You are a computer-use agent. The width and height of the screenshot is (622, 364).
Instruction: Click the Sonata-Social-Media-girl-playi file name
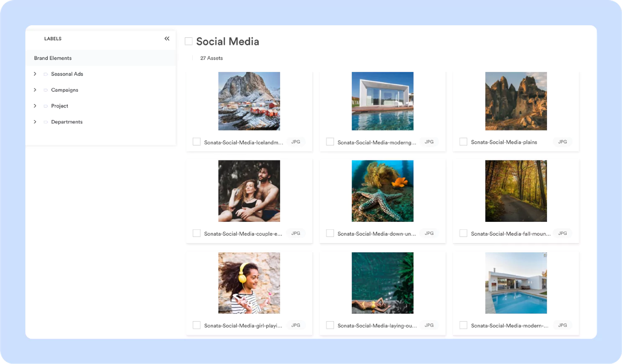243,326
